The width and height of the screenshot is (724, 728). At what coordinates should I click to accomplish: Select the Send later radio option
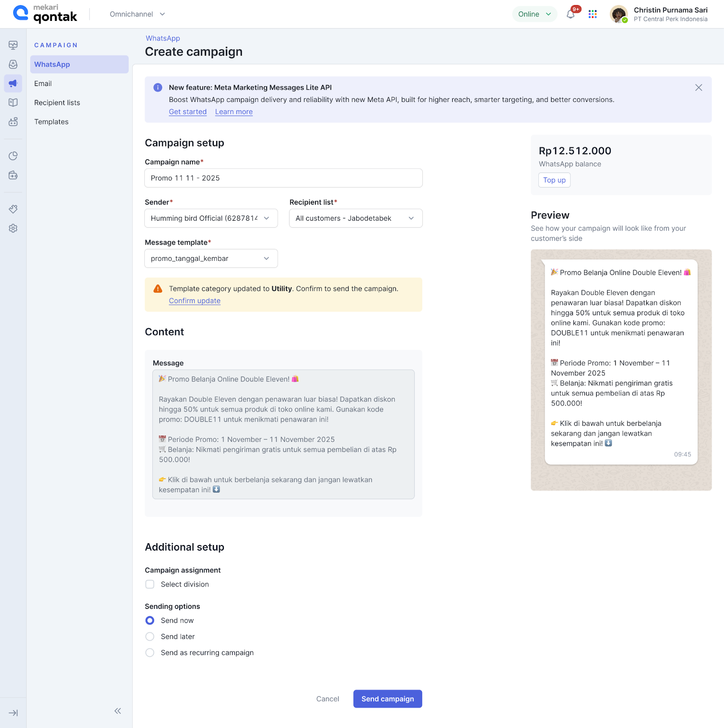coord(150,637)
